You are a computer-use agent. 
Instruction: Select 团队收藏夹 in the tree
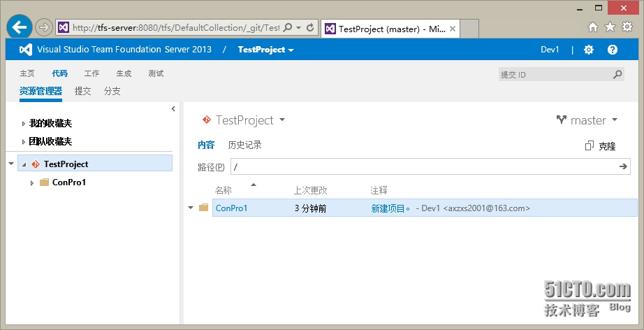pos(50,141)
